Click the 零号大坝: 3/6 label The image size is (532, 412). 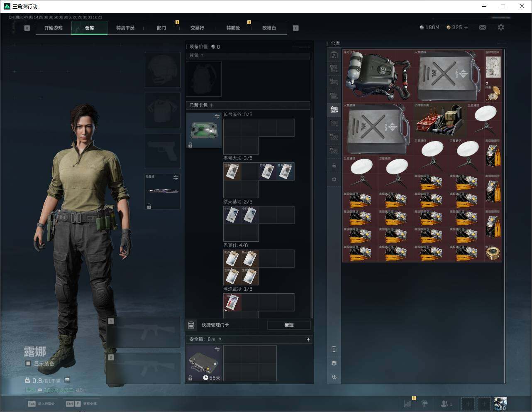(238, 158)
